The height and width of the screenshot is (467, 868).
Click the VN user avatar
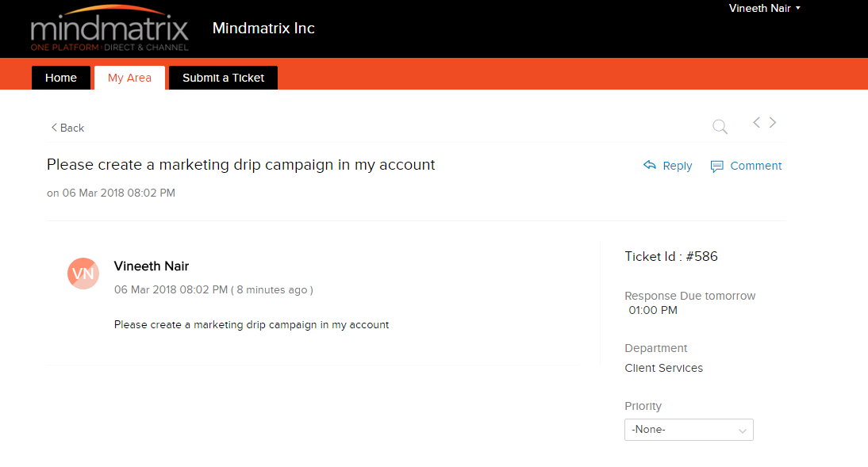[83, 274]
